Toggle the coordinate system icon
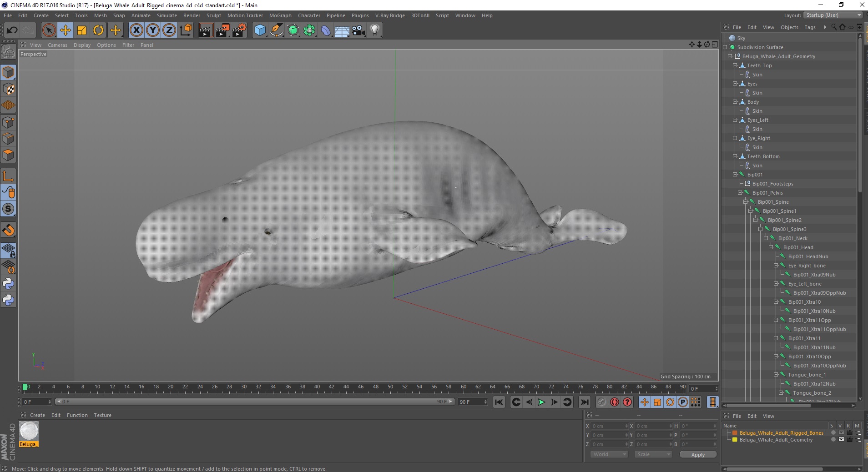Screen dimensions: 868x472 tap(186, 30)
